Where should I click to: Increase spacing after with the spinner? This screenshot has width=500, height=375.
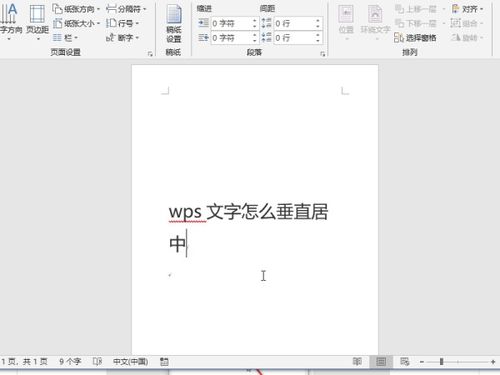tap(318, 35)
